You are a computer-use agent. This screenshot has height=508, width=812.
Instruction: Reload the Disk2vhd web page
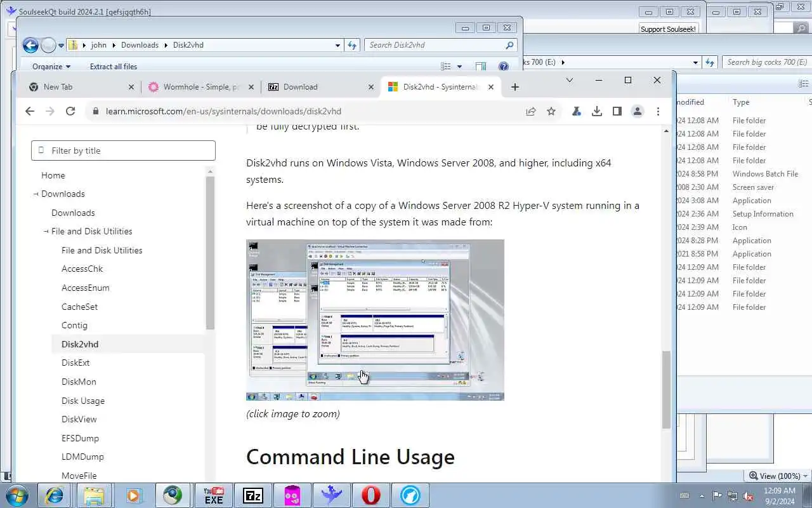(x=70, y=111)
